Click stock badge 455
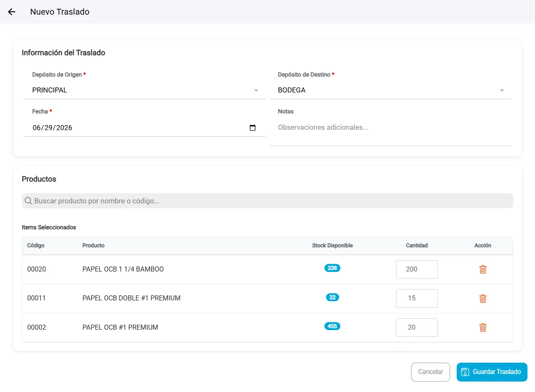This screenshot has width=535, height=392. coord(332,326)
